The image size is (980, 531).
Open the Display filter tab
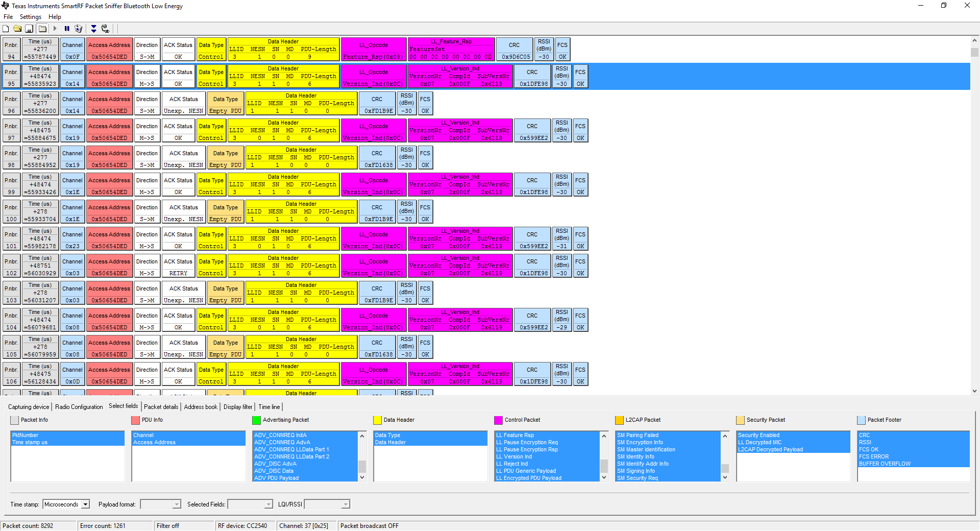(238, 407)
